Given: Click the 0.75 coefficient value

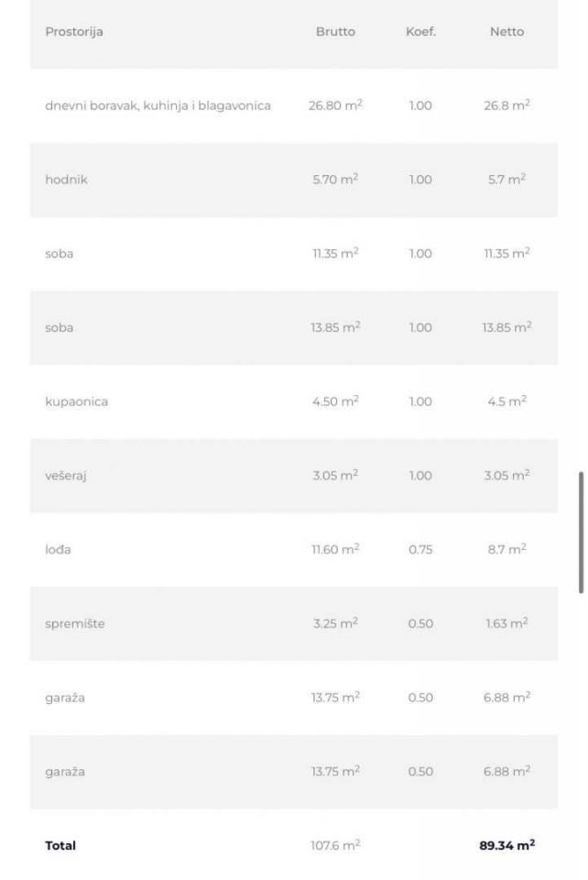Looking at the screenshot, I should [x=420, y=550].
